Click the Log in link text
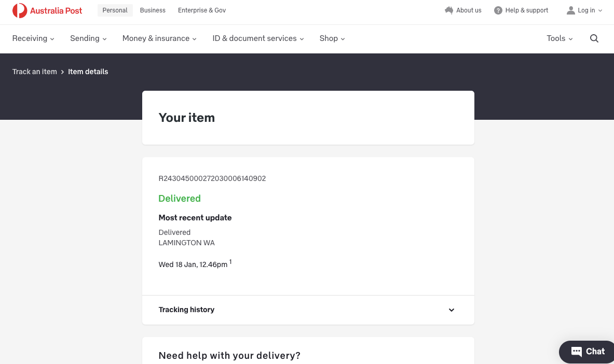 586,10
